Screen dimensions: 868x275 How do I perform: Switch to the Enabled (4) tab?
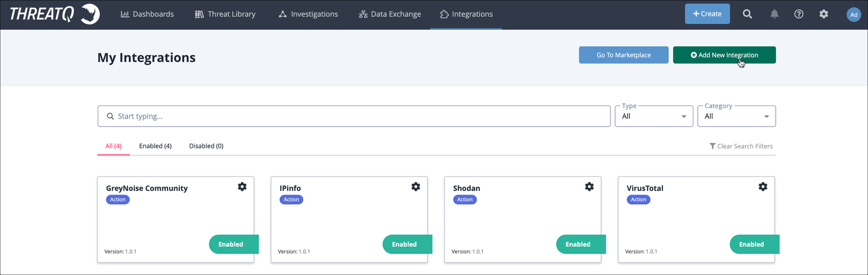point(155,146)
